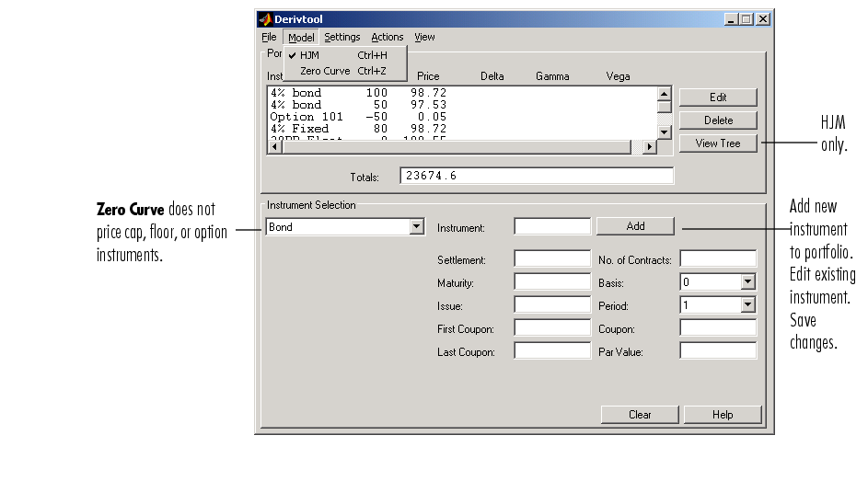Open the File menu
868x504 pixels.
tap(269, 37)
